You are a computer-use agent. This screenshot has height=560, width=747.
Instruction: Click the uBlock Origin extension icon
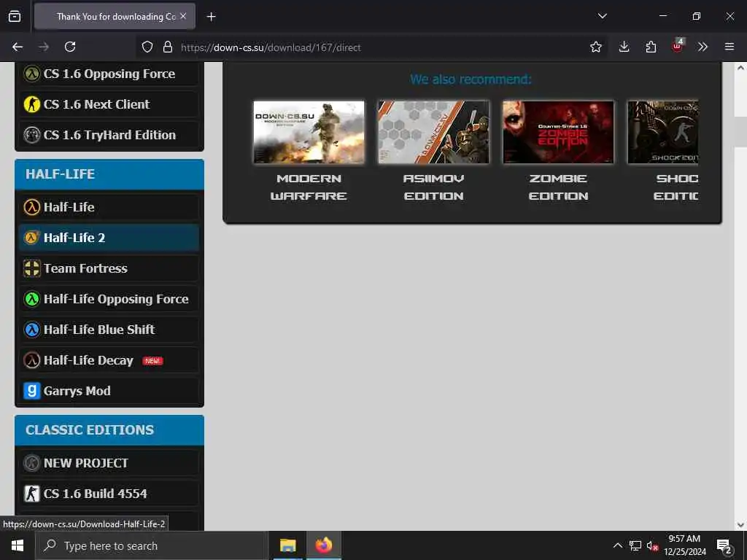(678, 46)
